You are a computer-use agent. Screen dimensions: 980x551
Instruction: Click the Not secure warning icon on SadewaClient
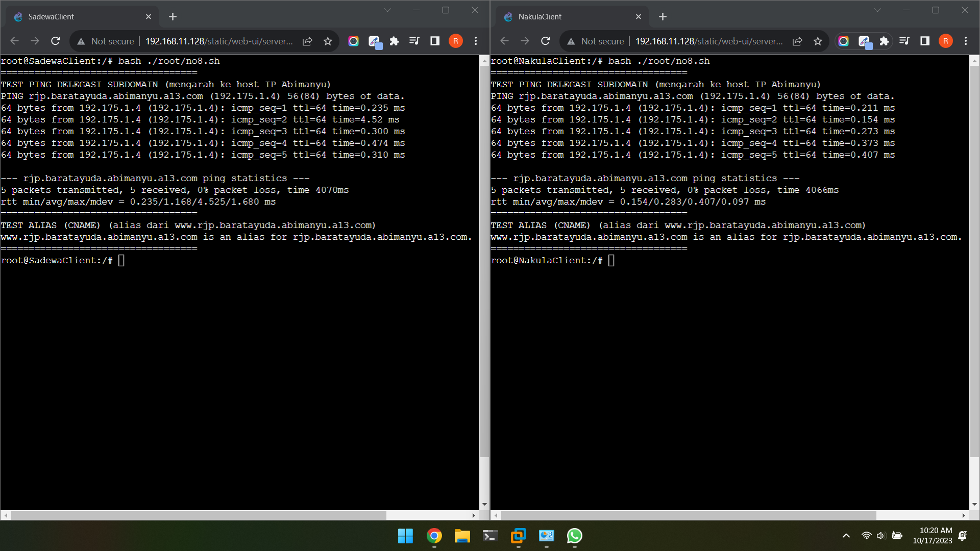tap(82, 41)
